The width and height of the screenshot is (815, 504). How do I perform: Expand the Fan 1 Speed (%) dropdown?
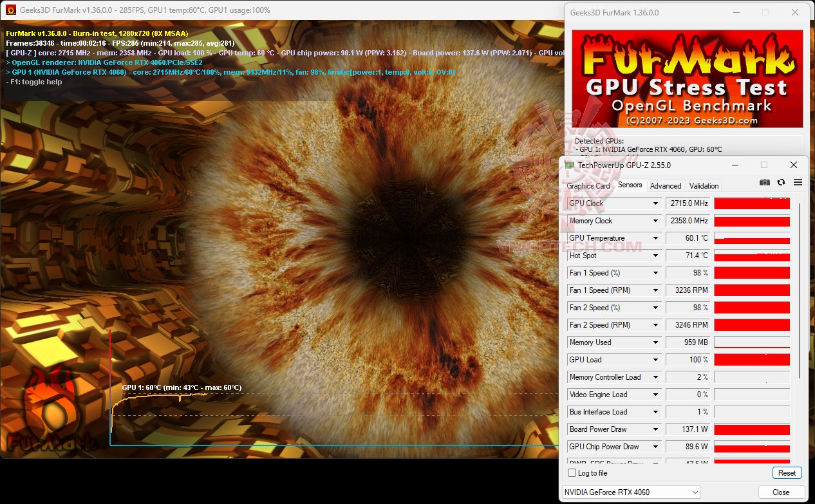click(x=655, y=273)
